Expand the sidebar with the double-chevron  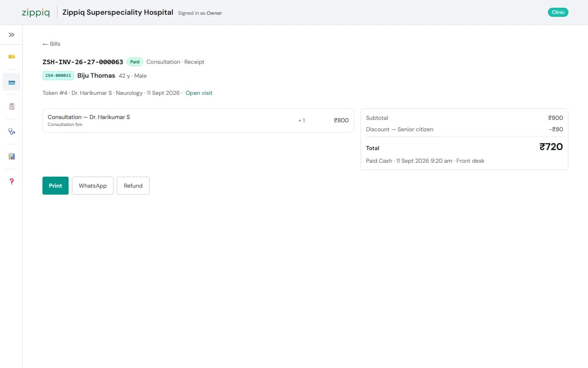11,35
